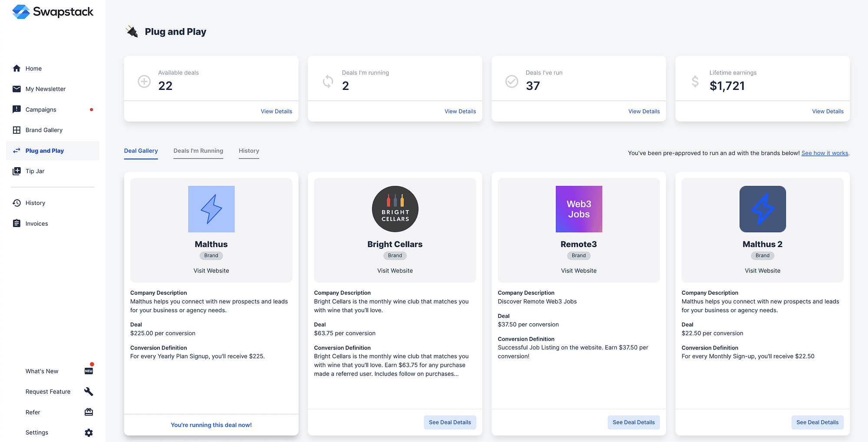Visit Website for Remote3 brand
This screenshot has height=442, width=868.
578,270
